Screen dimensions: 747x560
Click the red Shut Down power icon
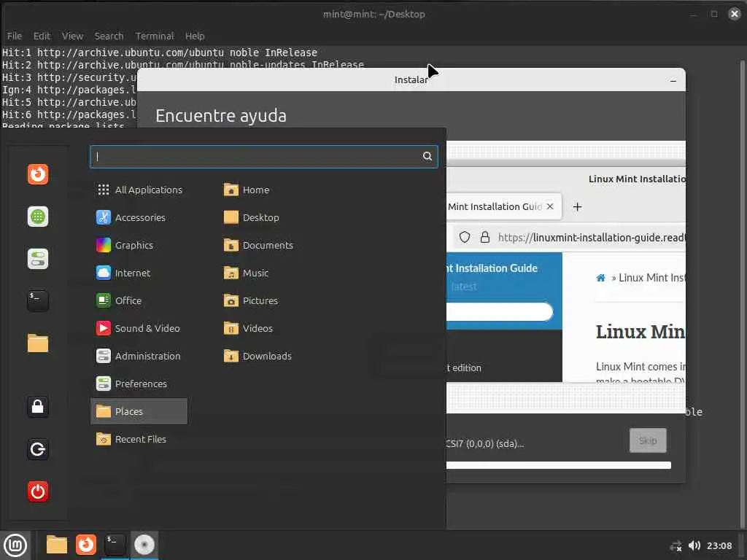click(38, 491)
